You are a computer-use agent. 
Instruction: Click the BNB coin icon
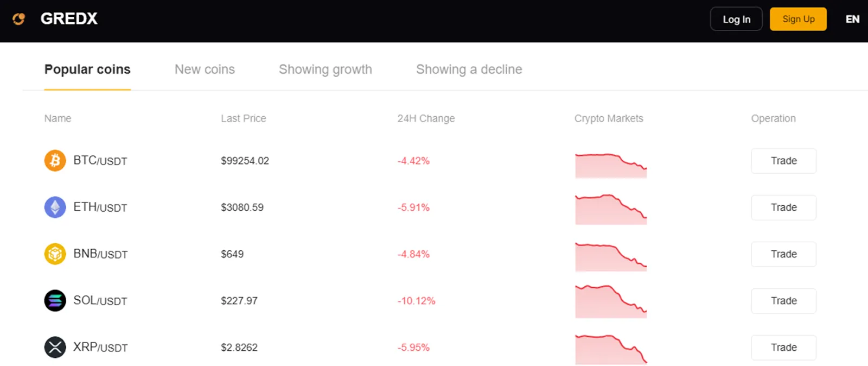click(55, 254)
